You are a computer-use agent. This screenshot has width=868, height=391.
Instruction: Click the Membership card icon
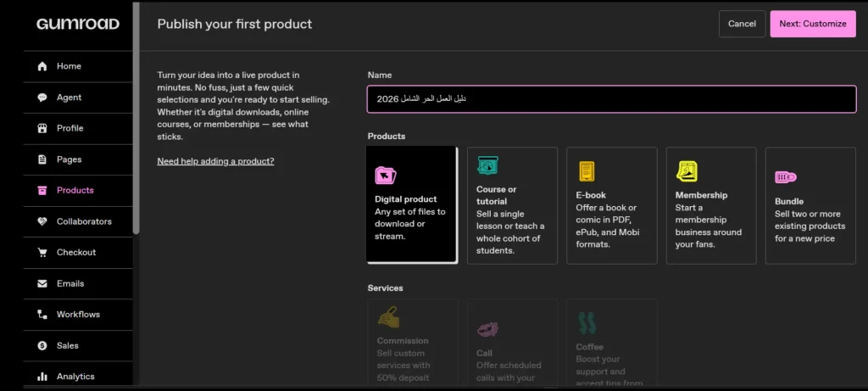(687, 171)
